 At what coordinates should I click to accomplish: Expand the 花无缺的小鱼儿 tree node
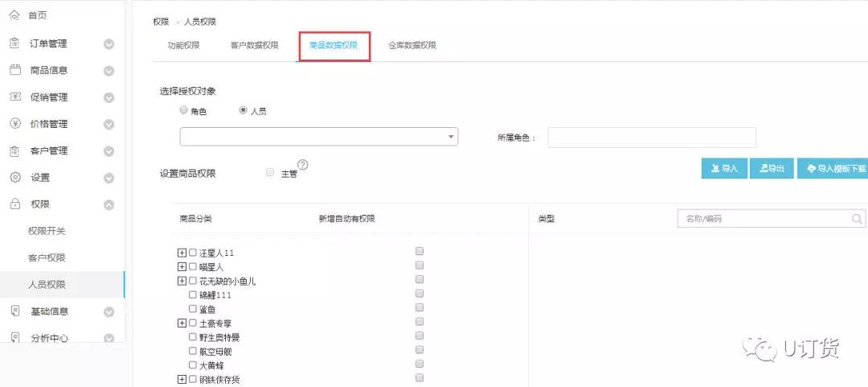(182, 281)
